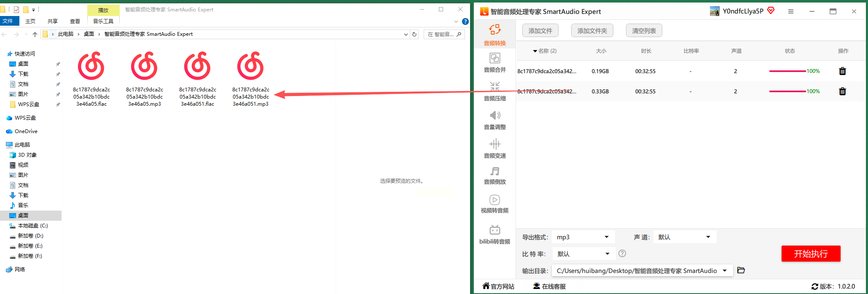The width and height of the screenshot is (868, 294).
Task: Select 3e46a051.flac file in Explorer
Action: [197, 79]
